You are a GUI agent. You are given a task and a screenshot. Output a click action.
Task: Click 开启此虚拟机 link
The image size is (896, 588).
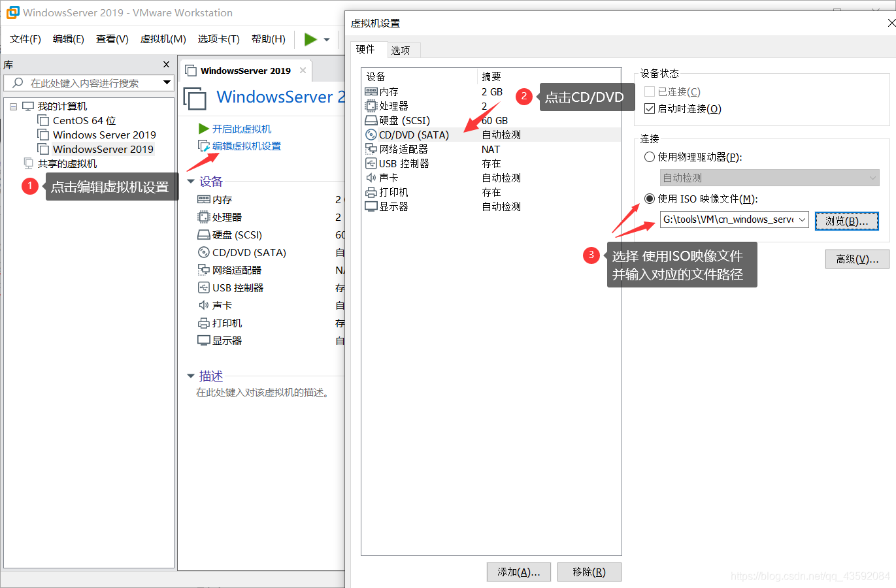click(242, 129)
